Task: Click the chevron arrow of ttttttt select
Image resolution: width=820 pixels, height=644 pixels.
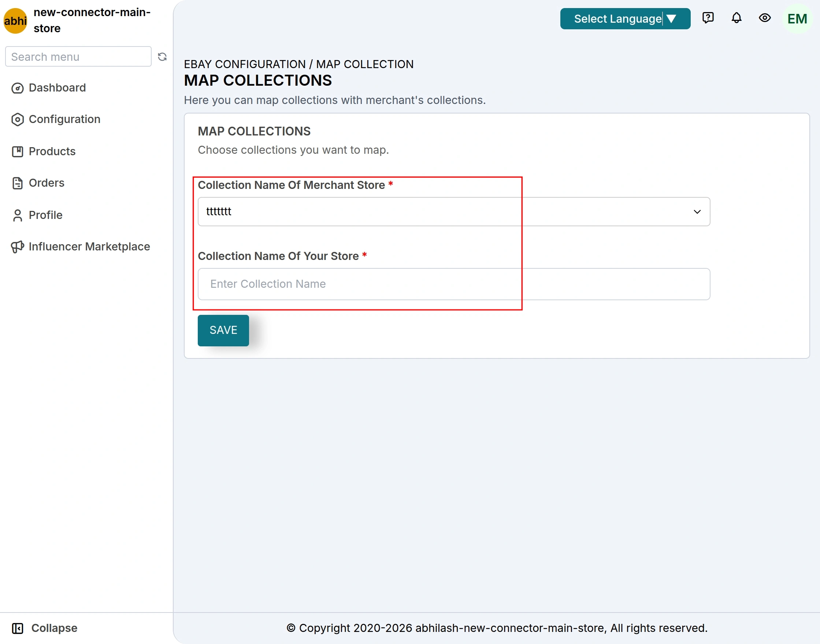Action: point(697,212)
